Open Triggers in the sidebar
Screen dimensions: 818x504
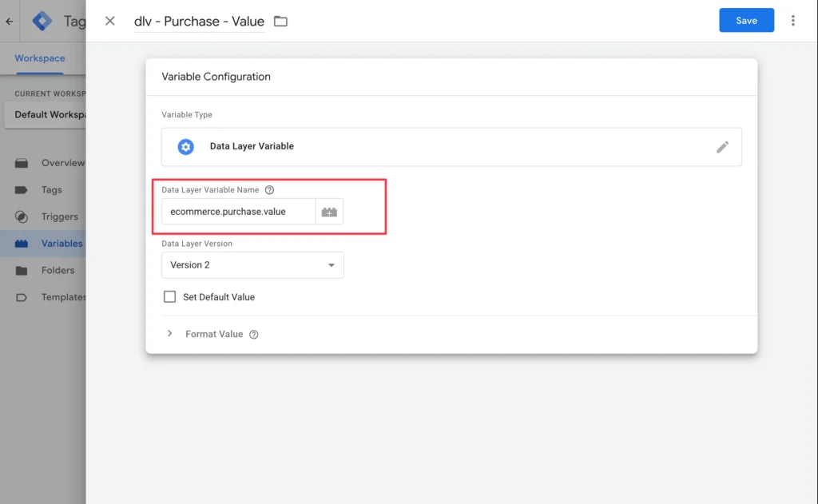[x=59, y=216]
